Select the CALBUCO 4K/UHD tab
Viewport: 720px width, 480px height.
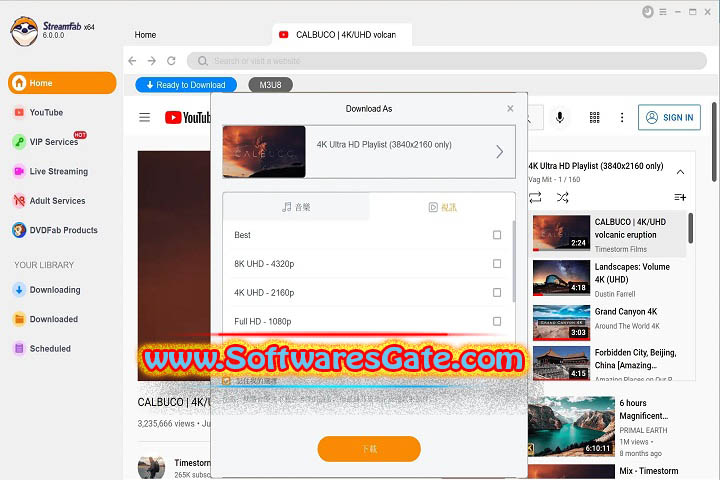coord(342,35)
